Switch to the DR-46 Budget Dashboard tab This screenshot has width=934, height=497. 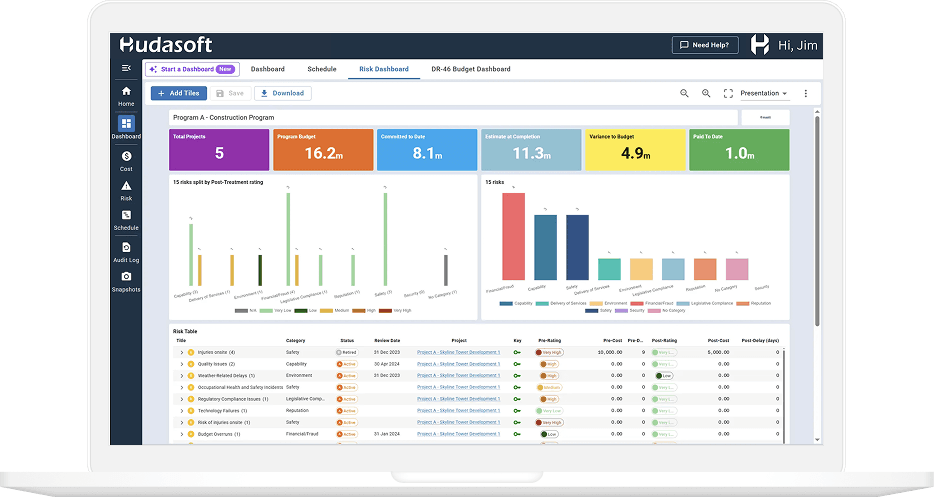(470, 69)
